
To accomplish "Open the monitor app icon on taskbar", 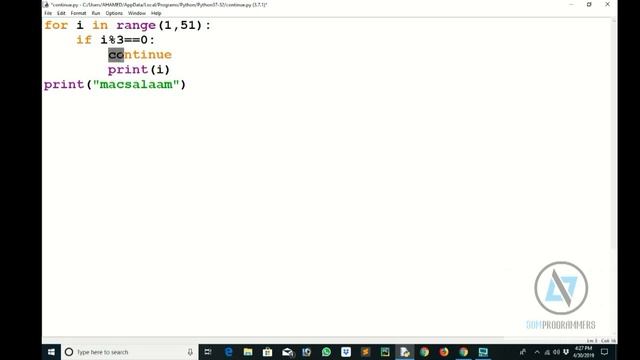I will pos(483,352).
